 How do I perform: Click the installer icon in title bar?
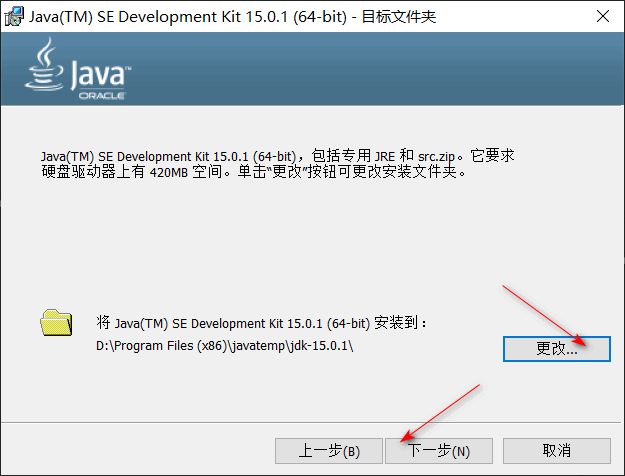tap(14, 17)
